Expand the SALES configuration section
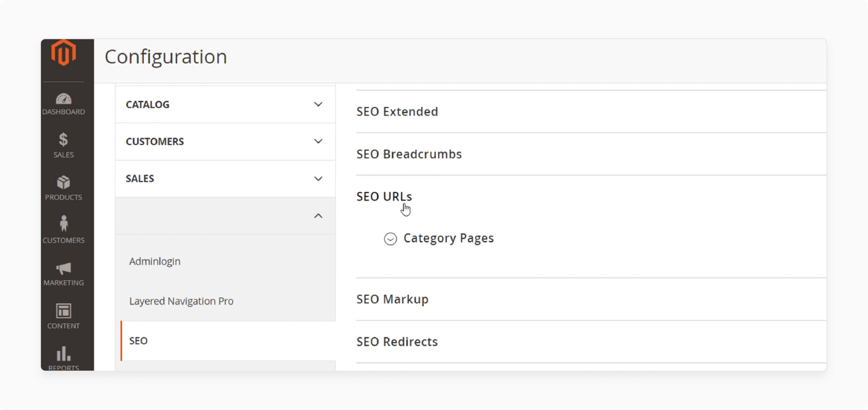The height and width of the screenshot is (410, 868). (x=225, y=178)
